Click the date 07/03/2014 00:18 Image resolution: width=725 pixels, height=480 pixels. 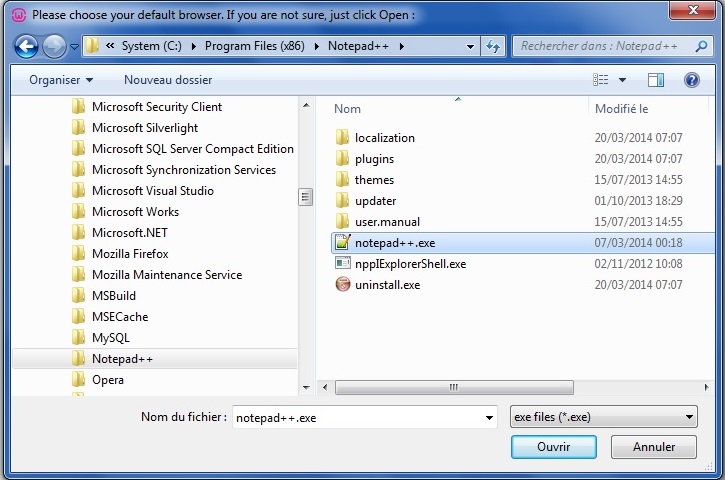tap(638, 243)
